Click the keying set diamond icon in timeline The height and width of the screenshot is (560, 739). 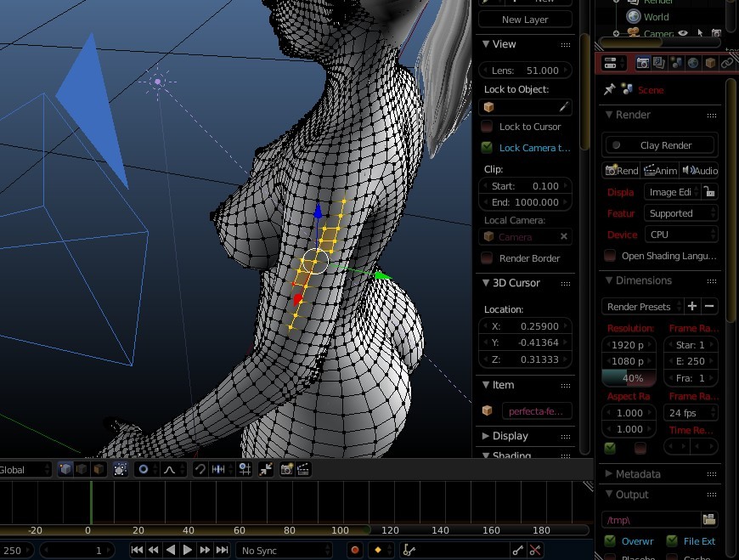(x=377, y=550)
